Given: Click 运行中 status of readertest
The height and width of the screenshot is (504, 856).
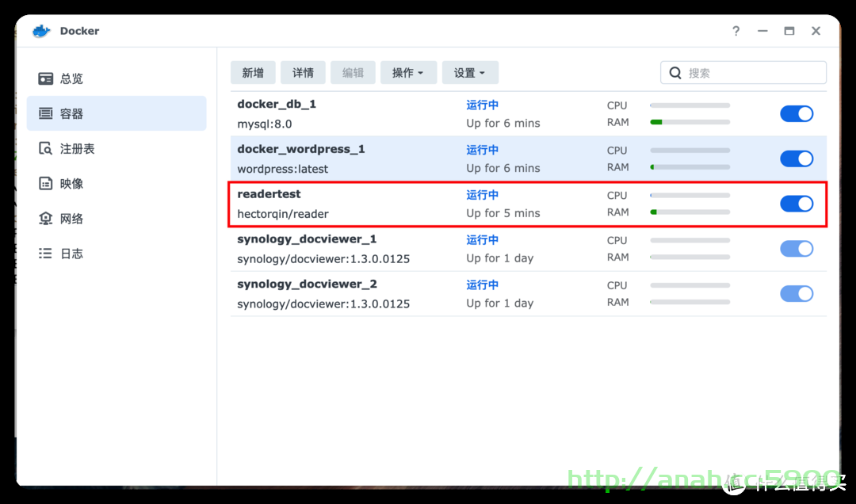Looking at the screenshot, I should 482,194.
